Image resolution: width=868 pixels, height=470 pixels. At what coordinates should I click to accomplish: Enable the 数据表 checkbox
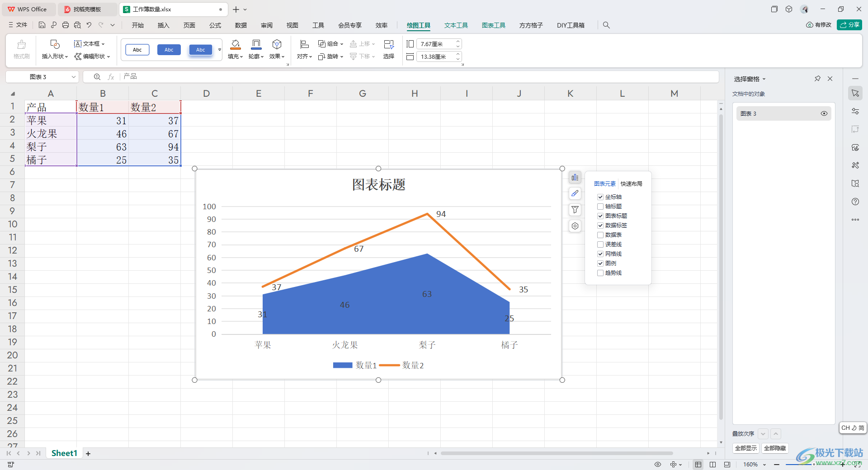pyautogui.click(x=600, y=235)
